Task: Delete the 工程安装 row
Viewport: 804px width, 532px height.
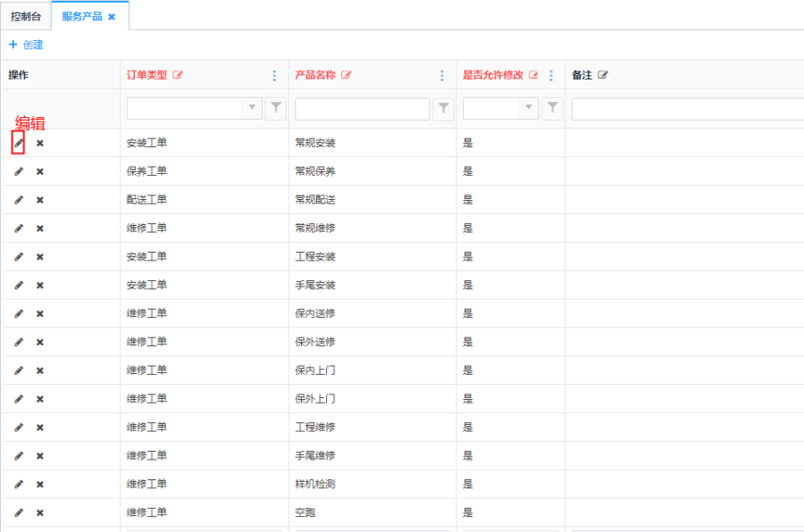Action: tap(40, 257)
